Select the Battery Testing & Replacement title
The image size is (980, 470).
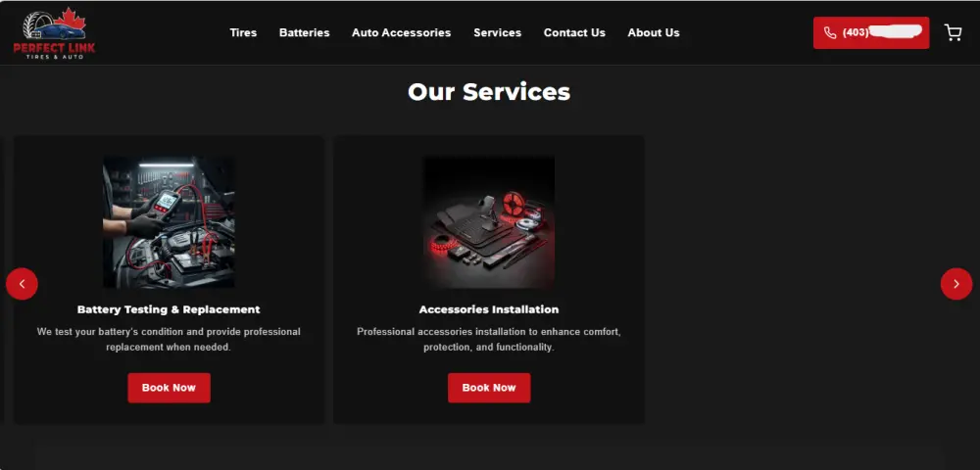169,309
